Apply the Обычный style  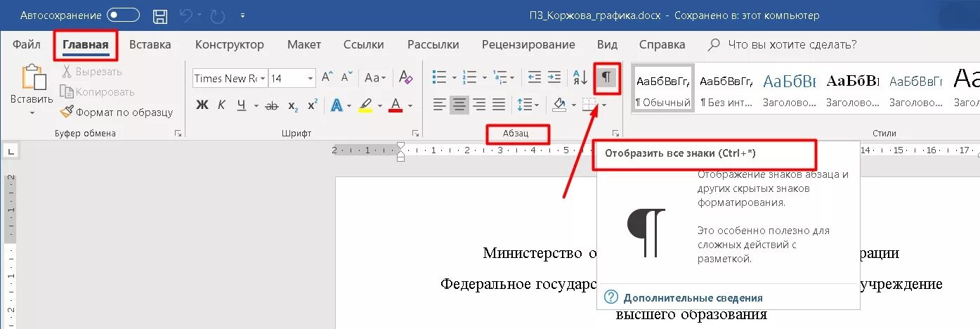[663, 88]
